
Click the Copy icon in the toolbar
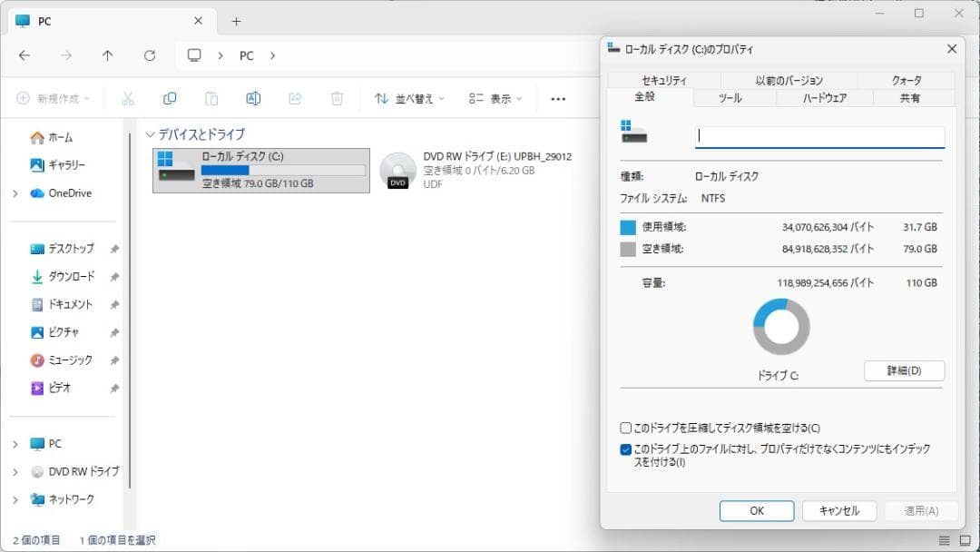coord(171,98)
